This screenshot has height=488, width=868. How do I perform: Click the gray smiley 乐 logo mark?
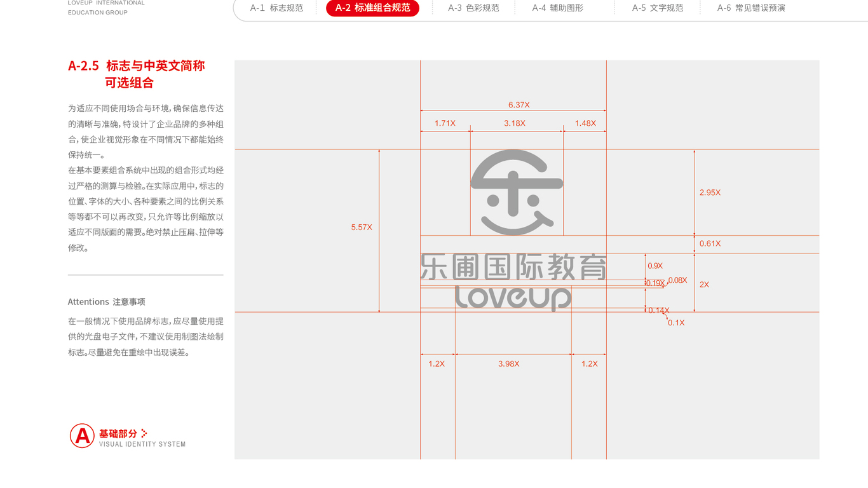(517, 193)
